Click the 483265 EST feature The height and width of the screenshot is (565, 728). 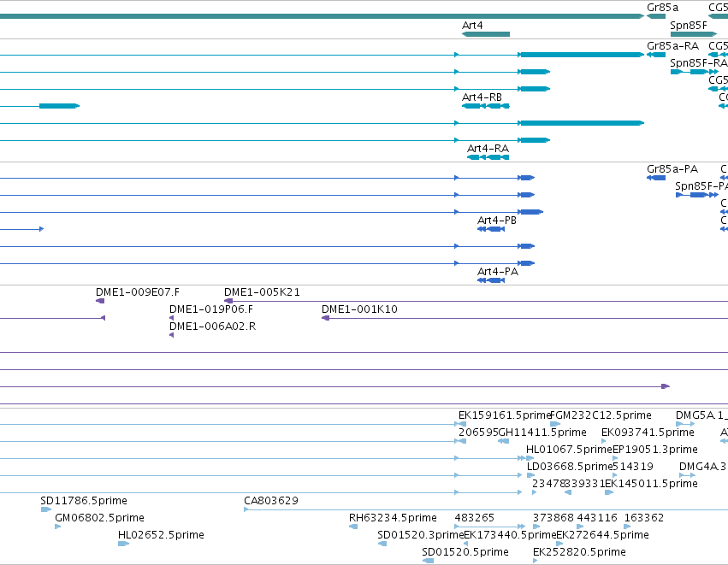[x=490, y=527]
